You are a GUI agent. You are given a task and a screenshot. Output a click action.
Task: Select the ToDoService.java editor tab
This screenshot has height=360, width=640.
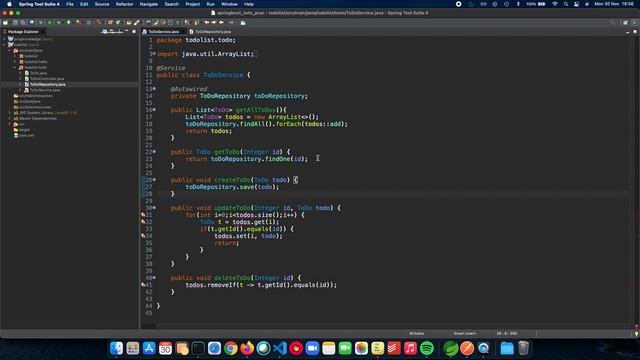click(163, 31)
